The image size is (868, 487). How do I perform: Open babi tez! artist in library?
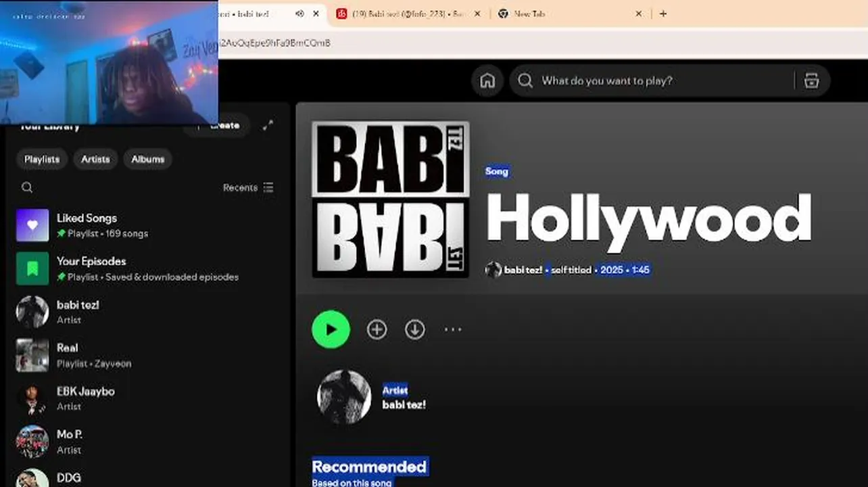click(x=147, y=312)
